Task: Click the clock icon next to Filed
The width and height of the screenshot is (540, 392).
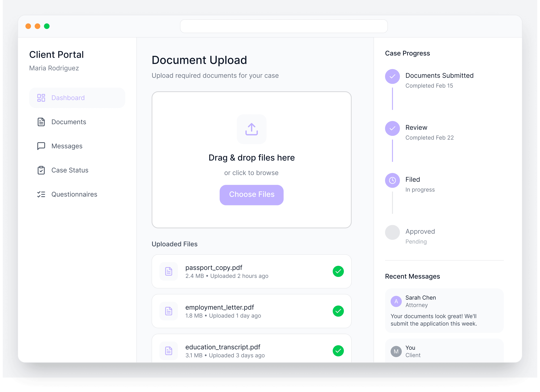Action: (x=392, y=180)
